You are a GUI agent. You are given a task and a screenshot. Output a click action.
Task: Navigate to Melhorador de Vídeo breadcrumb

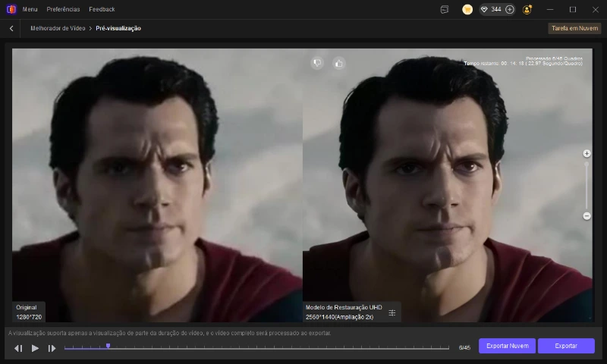point(58,28)
